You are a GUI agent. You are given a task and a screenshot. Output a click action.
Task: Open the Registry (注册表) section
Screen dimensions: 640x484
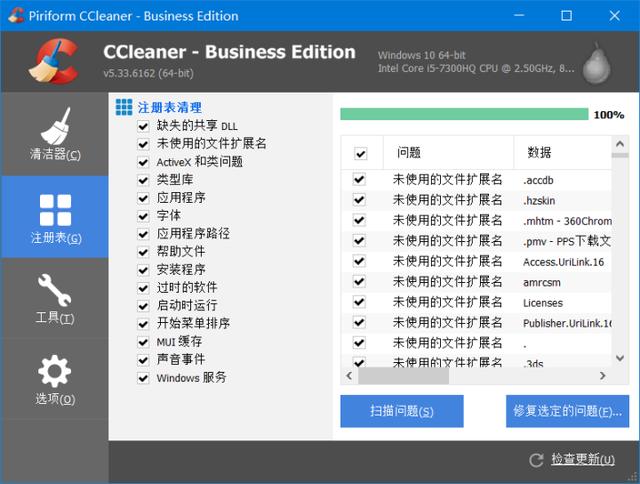[x=55, y=217]
